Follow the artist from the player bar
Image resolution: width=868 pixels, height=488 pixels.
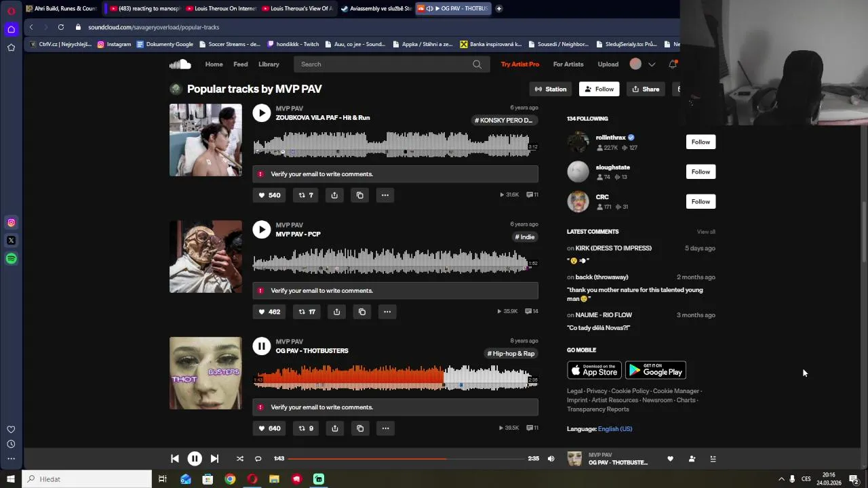692,459
